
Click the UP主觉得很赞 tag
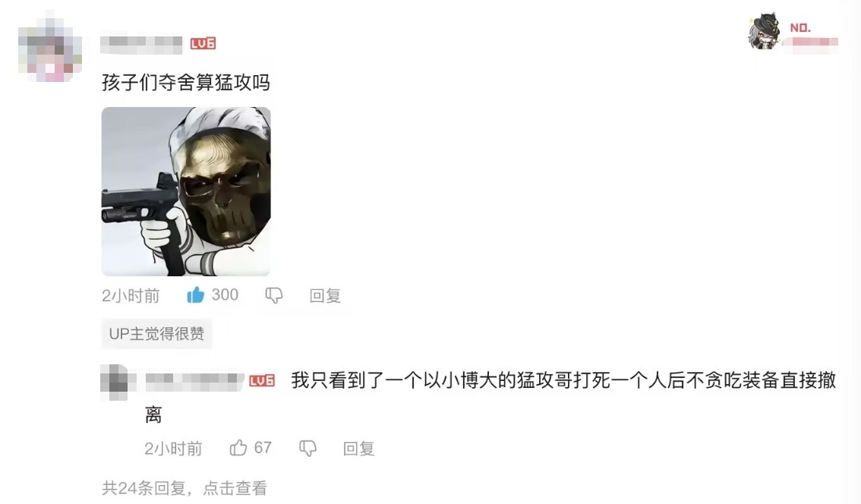tap(156, 334)
